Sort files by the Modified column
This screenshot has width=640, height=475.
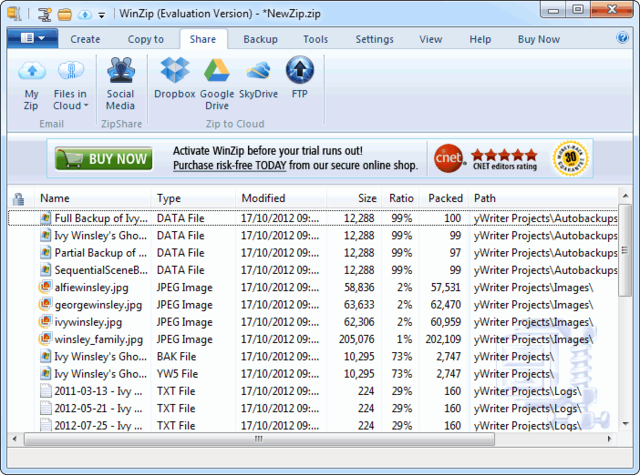[x=281, y=198]
